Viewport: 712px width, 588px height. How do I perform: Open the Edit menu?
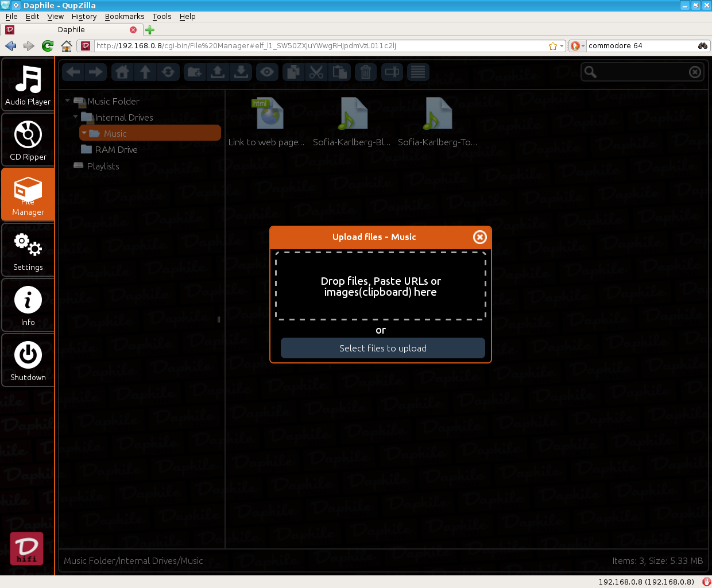pyautogui.click(x=33, y=16)
